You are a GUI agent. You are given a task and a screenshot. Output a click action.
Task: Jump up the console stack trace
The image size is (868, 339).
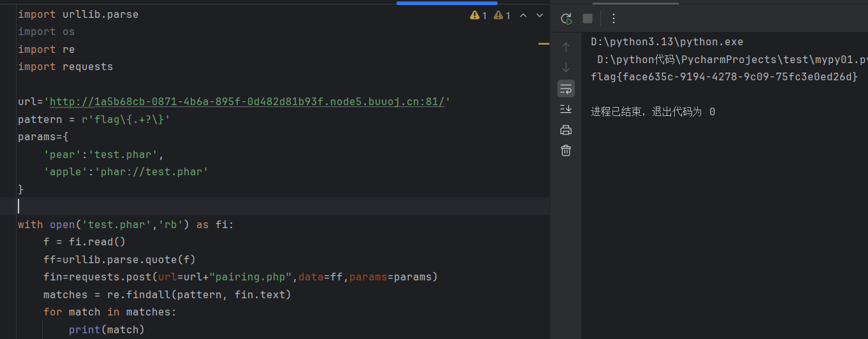pyautogui.click(x=566, y=47)
